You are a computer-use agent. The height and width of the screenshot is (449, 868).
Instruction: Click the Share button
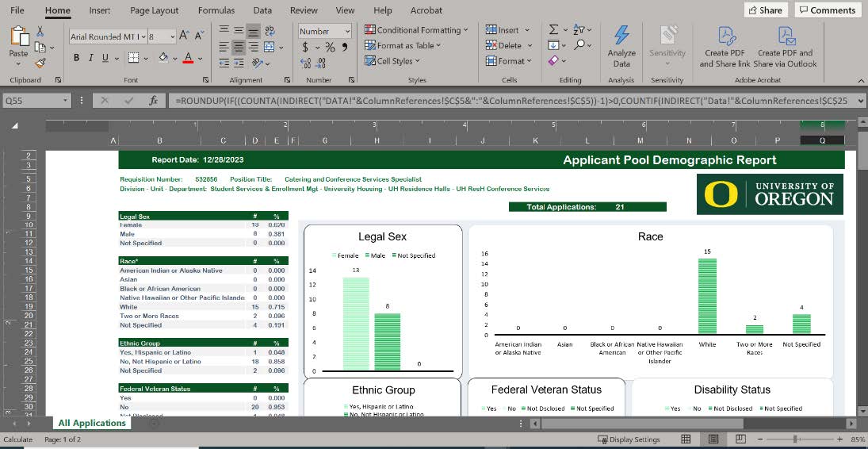tap(767, 10)
